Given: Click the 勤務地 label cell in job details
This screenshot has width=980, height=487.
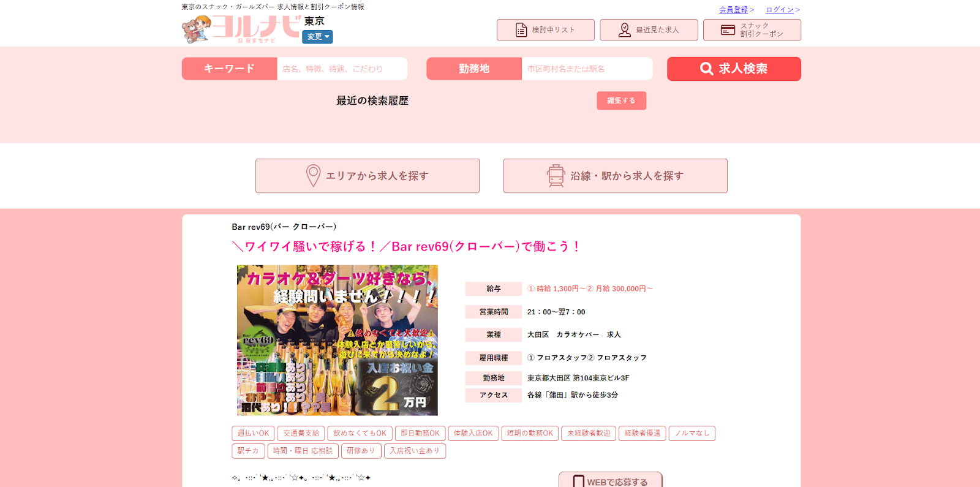Looking at the screenshot, I should point(494,378).
